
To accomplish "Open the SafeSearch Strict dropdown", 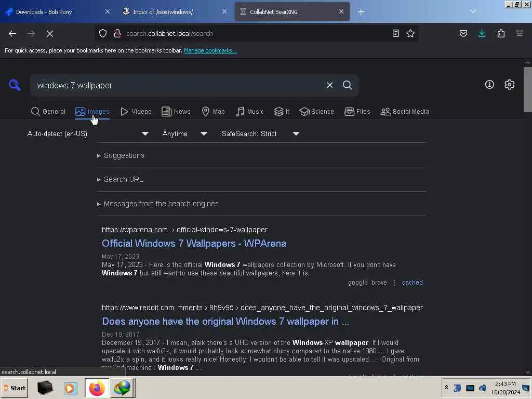I will pos(261,134).
